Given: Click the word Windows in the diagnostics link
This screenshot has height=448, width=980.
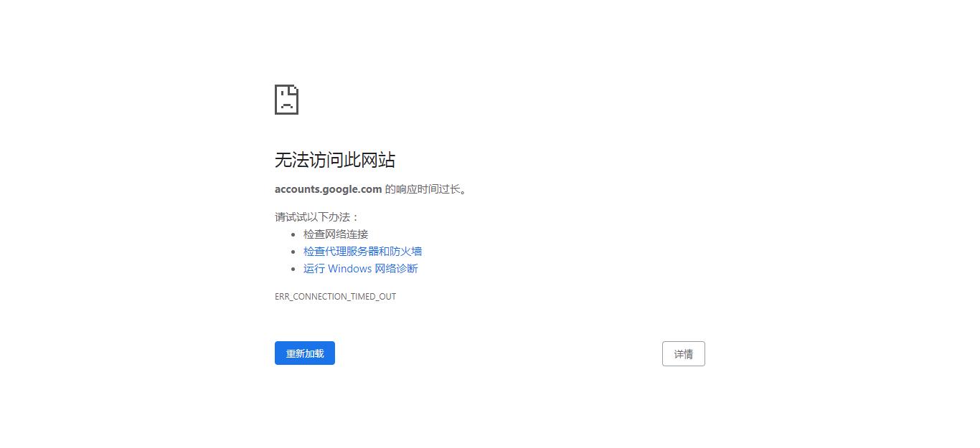Looking at the screenshot, I should click(350, 269).
